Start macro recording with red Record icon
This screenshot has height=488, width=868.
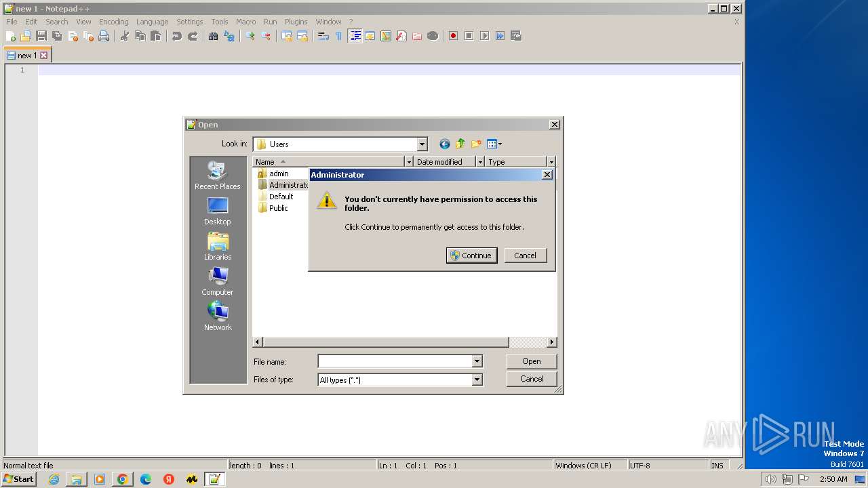click(453, 36)
